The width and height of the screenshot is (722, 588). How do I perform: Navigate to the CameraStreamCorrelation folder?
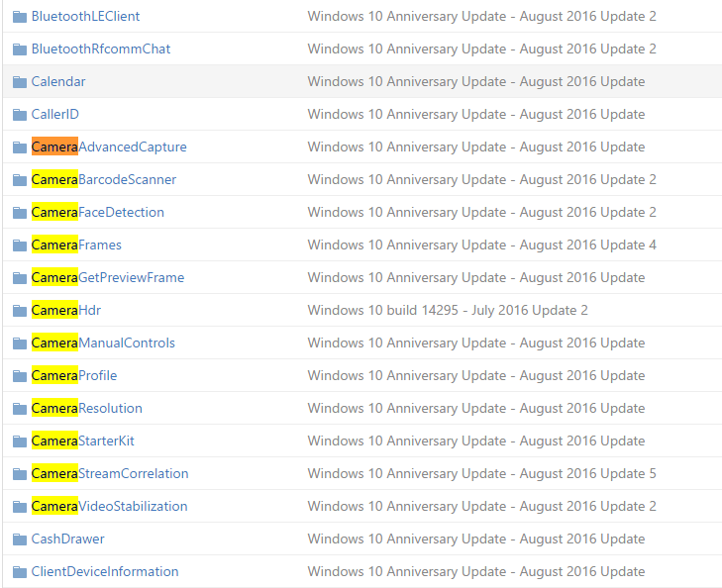(x=110, y=474)
